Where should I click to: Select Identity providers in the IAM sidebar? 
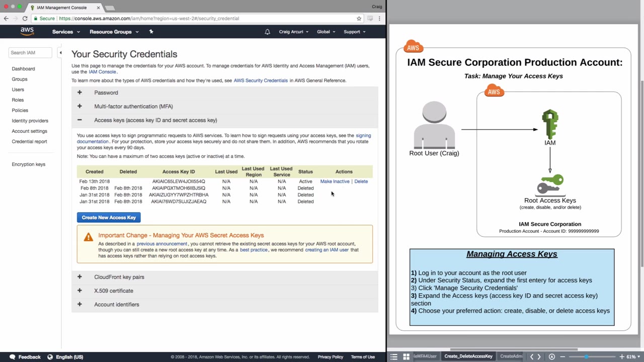[x=30, y=121]
